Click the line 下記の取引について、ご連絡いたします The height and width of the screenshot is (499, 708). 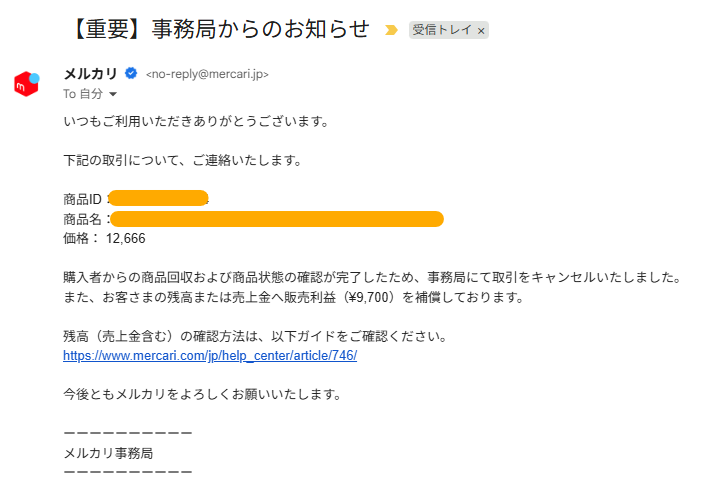(x=182, y=160)
